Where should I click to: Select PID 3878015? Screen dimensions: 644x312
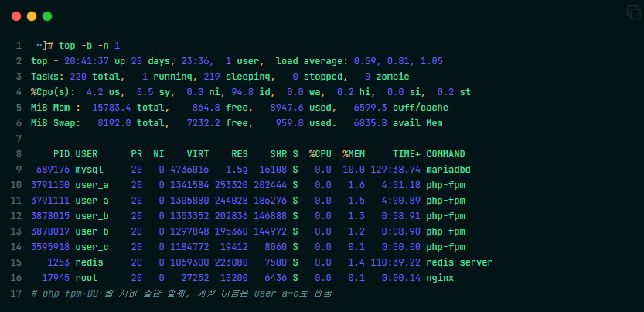coord(50,216)
